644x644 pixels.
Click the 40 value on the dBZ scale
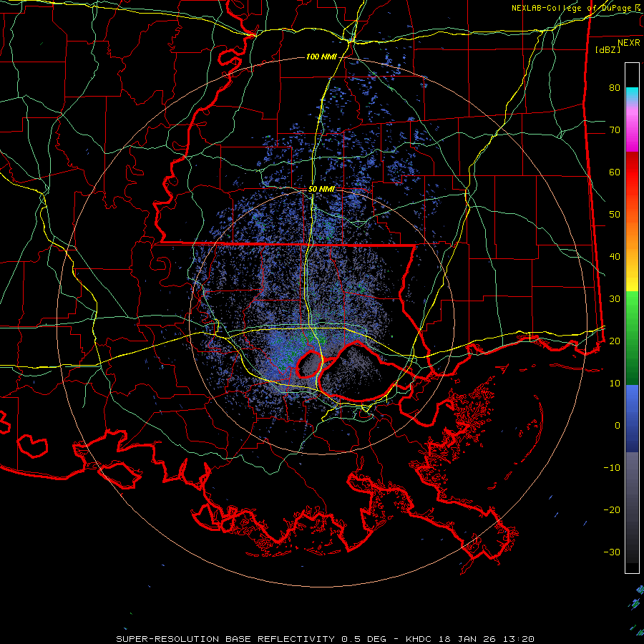coord(615,257)
